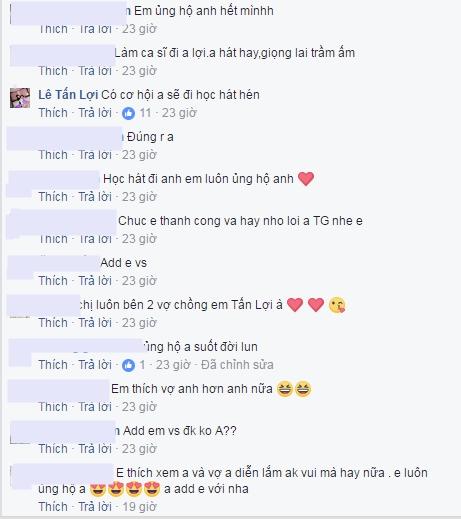This screenshot has height=519, width=461.
Task: Click the '19 giờ' timestamp on last comment
Action: pos(139,507)
